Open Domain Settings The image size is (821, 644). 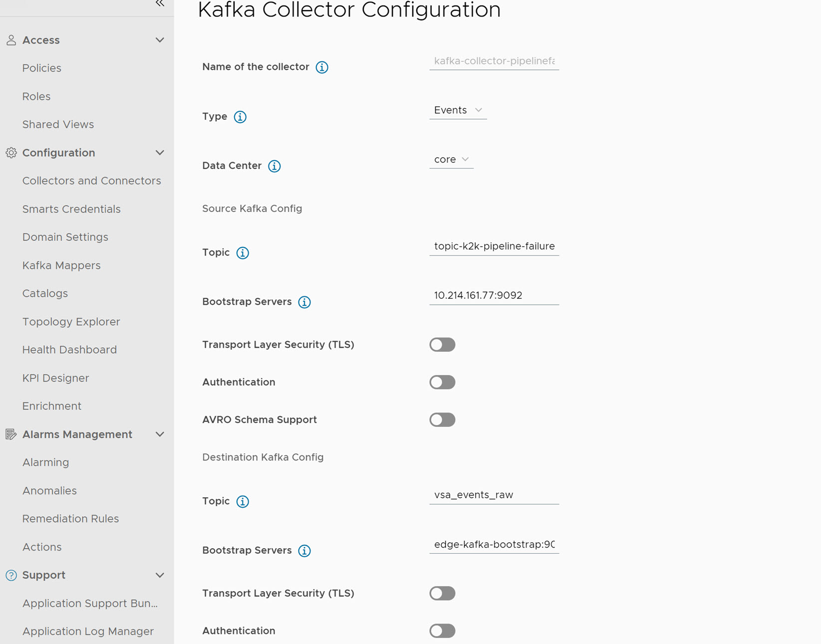click(x=65, y=237)
